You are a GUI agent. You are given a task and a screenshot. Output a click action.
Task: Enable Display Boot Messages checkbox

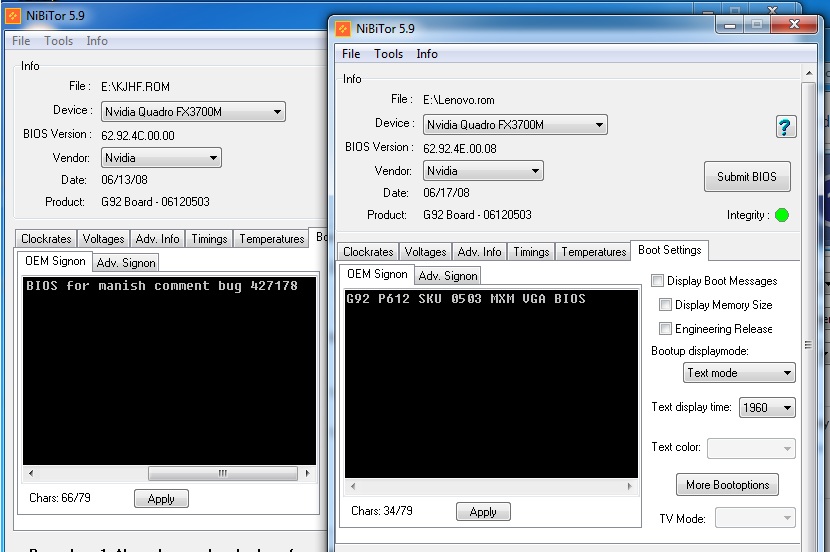657,280
